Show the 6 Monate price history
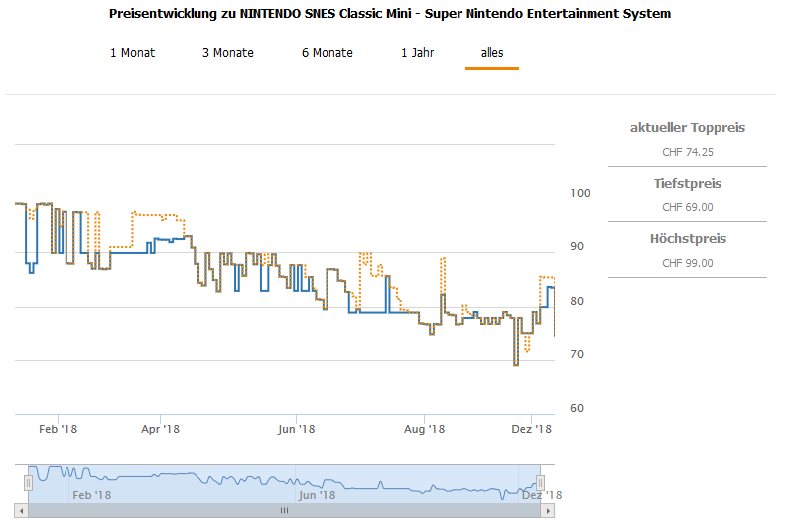This screenshot has width=787, height=532. 327,53
